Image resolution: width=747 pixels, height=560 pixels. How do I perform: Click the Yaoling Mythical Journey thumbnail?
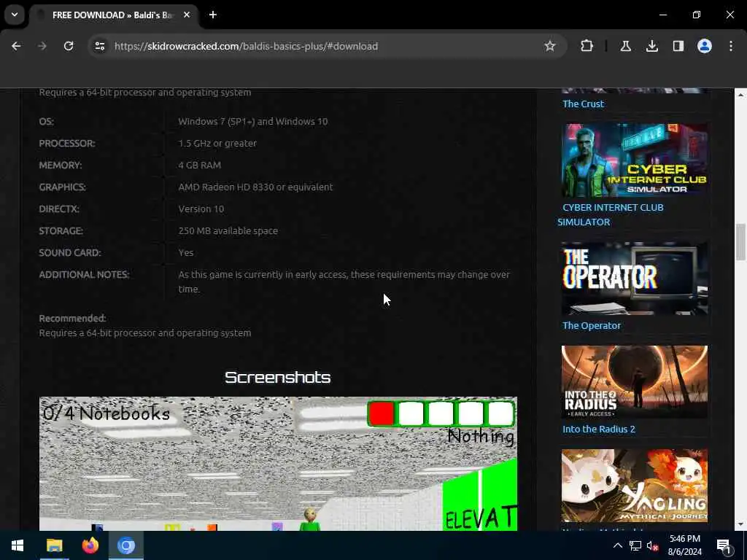(635, 486)
